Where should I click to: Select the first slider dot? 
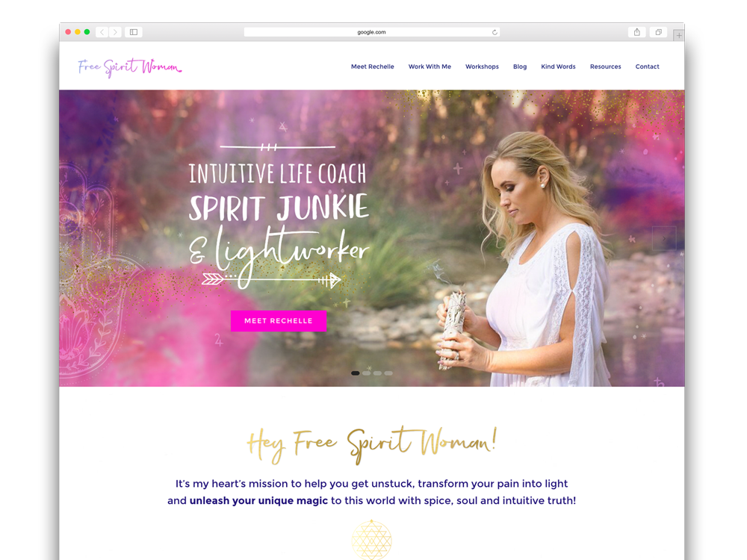click(x=356, y=373)
